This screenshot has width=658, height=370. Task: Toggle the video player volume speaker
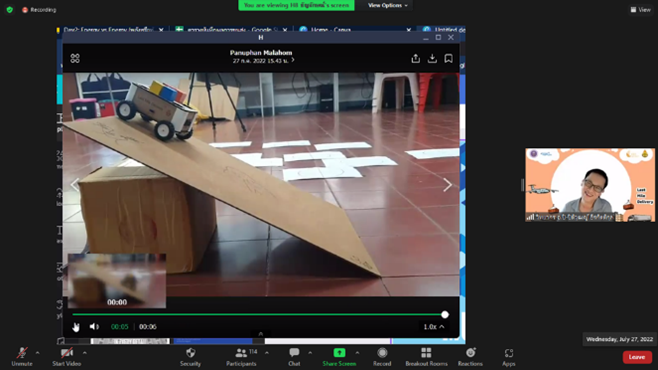tap(94, 326)
